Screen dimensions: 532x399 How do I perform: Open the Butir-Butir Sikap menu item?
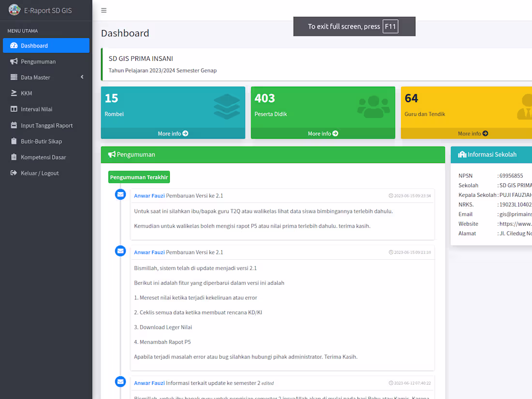point(46,142)
